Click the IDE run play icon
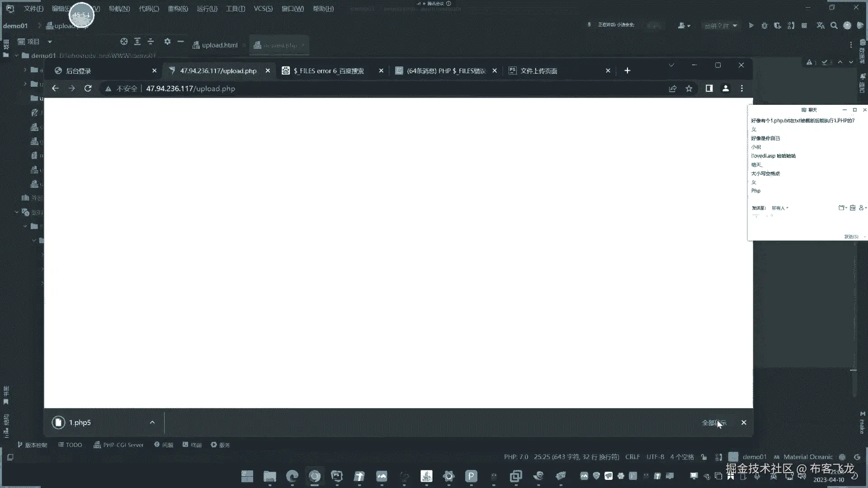 click(751, 26)
